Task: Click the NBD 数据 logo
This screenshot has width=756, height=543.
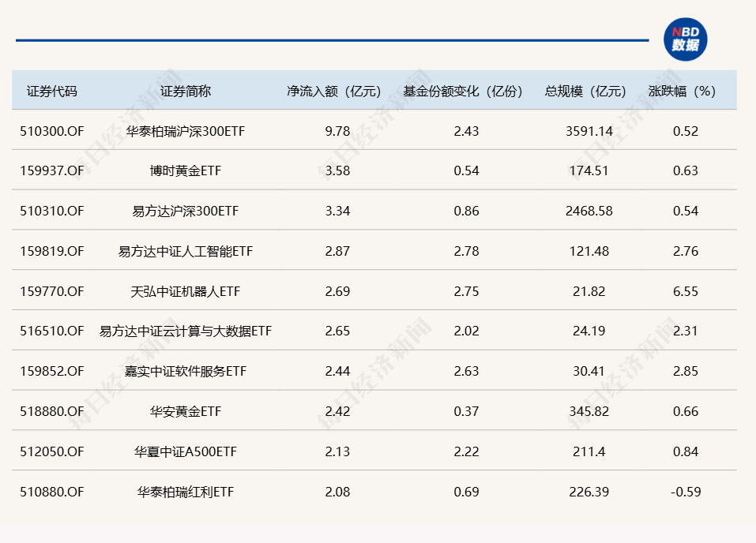Action: (x=685, y=39)
